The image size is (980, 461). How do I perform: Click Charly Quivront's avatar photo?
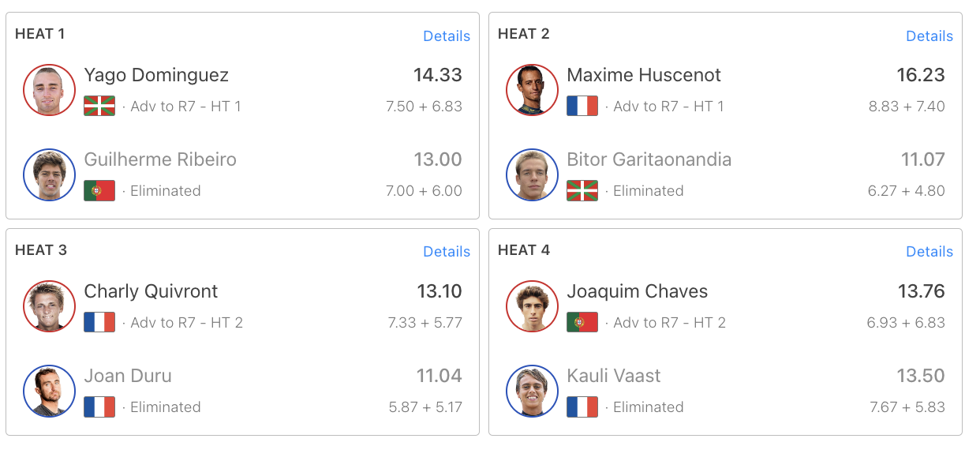[49, 306]
